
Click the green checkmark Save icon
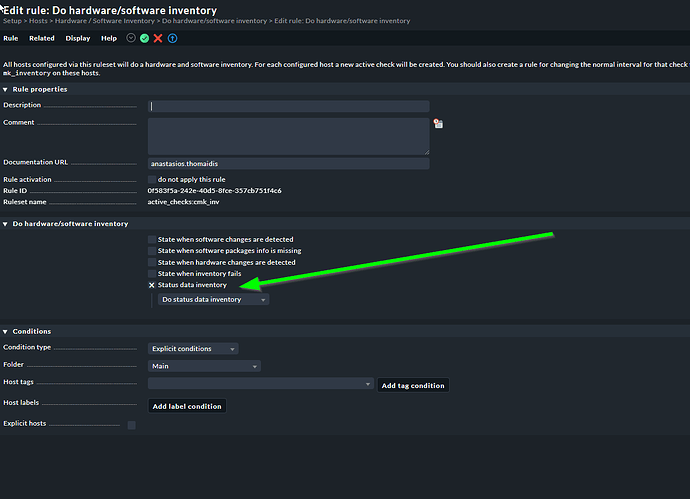(145, 38)
